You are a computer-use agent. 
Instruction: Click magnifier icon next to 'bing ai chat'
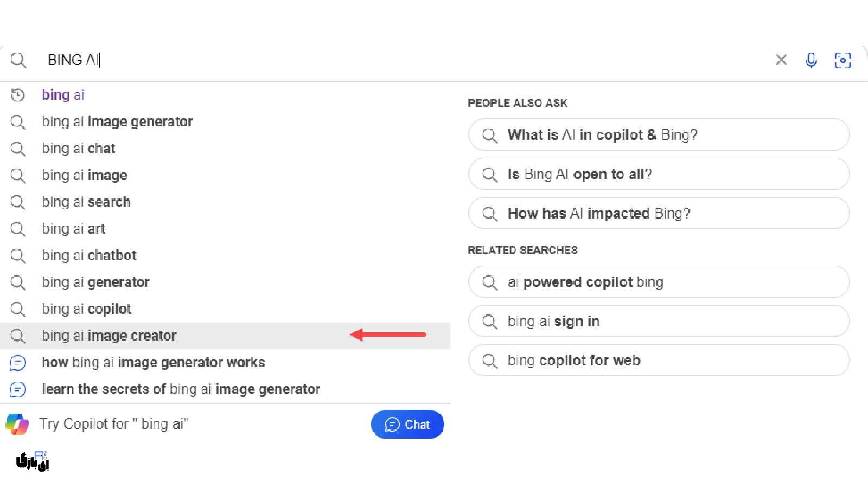pos(18,149)
